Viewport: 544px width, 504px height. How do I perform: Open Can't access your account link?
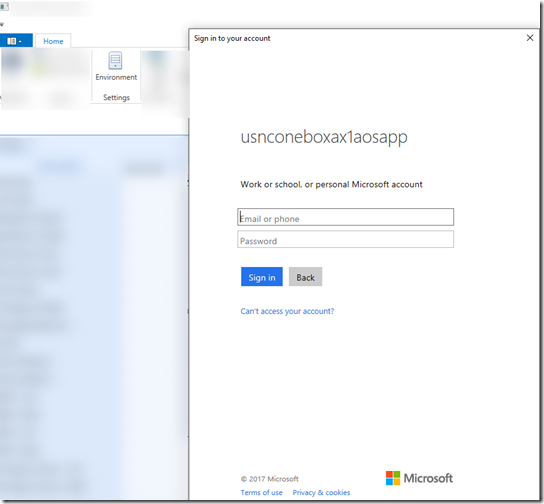[x=287, y=311]
